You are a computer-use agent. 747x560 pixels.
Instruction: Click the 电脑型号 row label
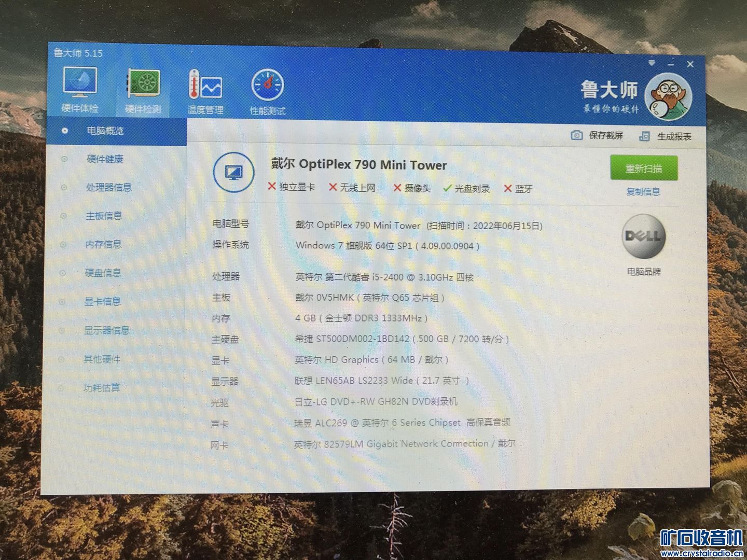(231, 223)
